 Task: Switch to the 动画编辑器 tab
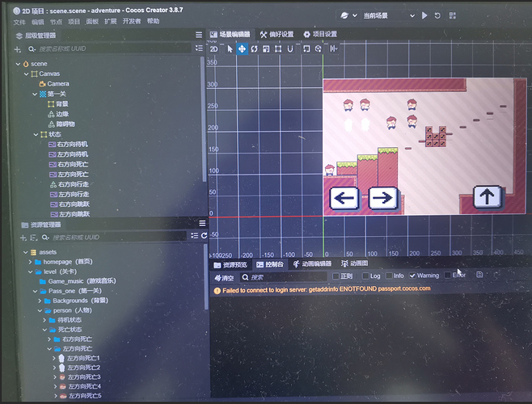(x=312, y=264)
